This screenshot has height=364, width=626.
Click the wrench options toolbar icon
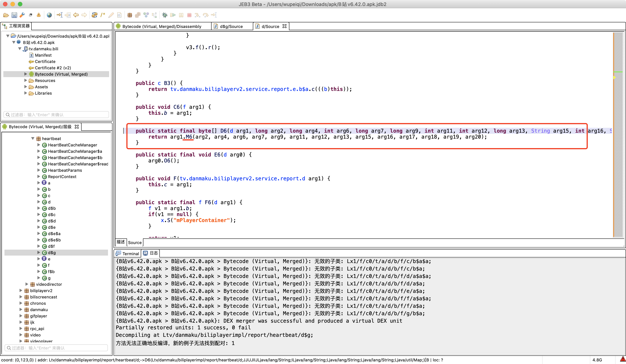point(22,15)
